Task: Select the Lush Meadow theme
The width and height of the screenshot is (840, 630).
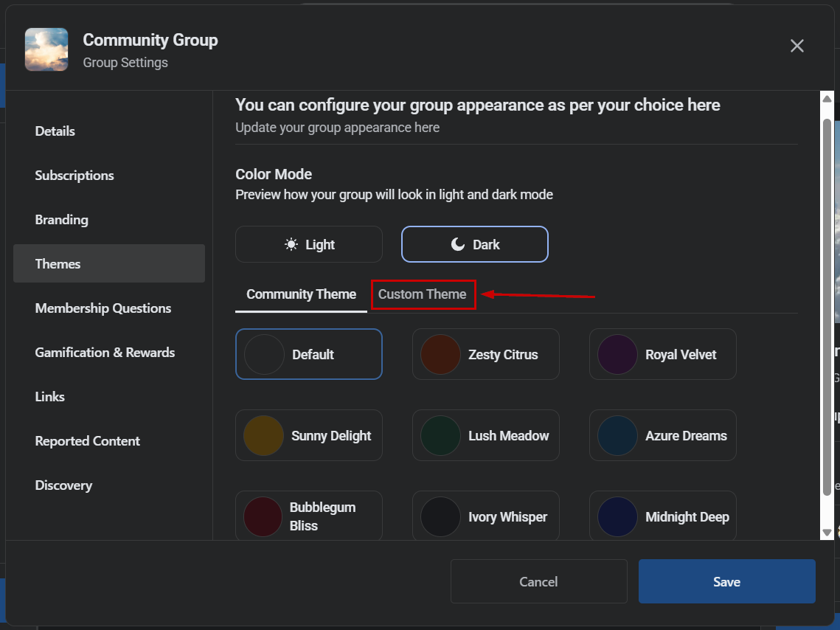Action: 486,435
